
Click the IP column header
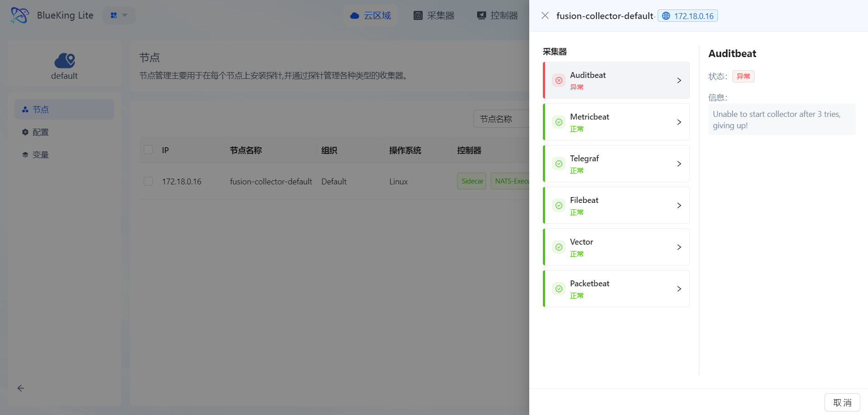click(165, 150)
